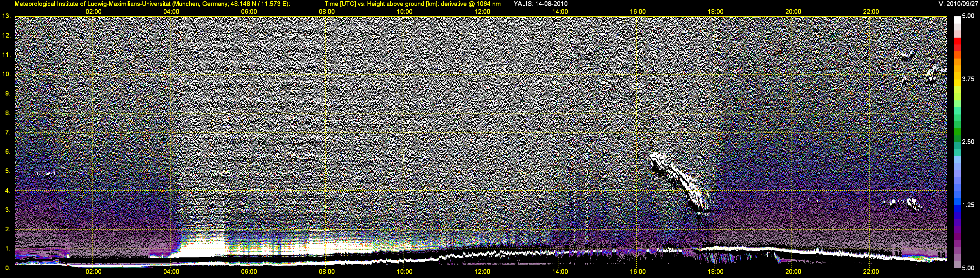
Task: Click 08:00 on the lower time axis
Action: [327, 272]
